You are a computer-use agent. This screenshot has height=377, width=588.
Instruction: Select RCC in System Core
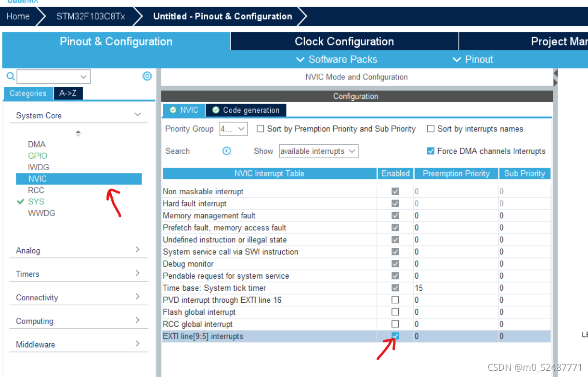(36, 190)
